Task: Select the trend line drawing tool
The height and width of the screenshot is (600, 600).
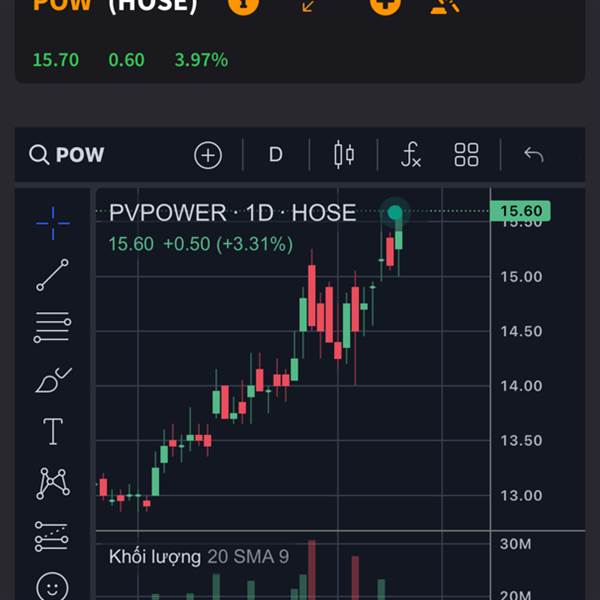Action: pyautogui.click(x=52, y=275)
